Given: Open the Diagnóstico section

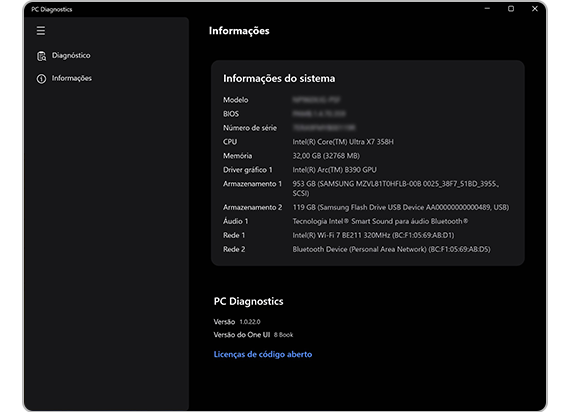Looking at the screenshot, I should 71,55.
